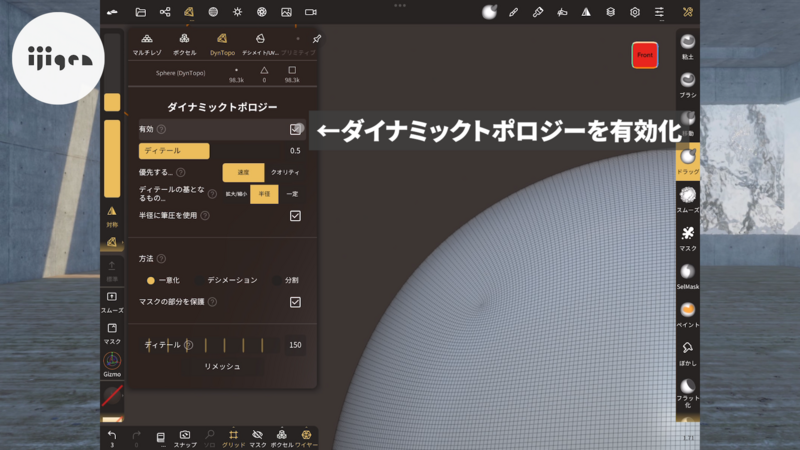Toggle グリッド grid in bottom bar
800x450 pixels.
point(233,438)
